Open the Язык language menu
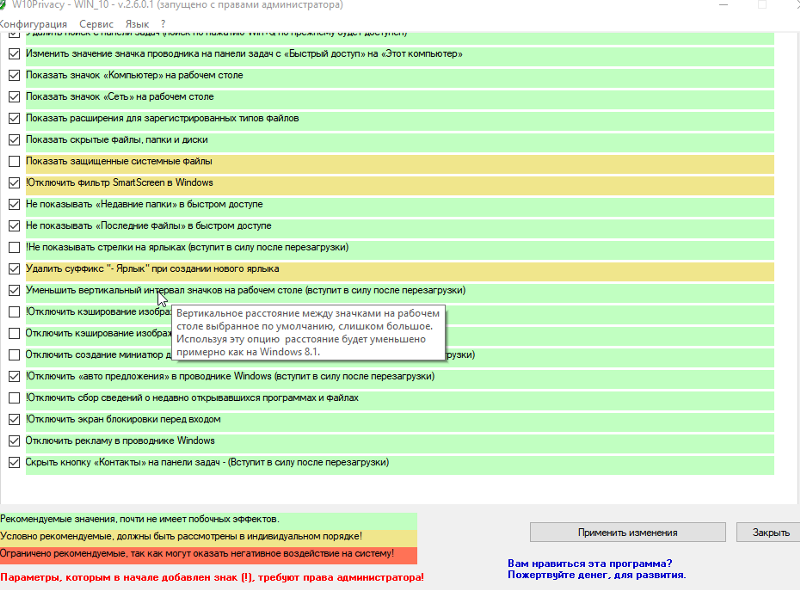This screenshot has width=800, height=590. click(137, 24)
